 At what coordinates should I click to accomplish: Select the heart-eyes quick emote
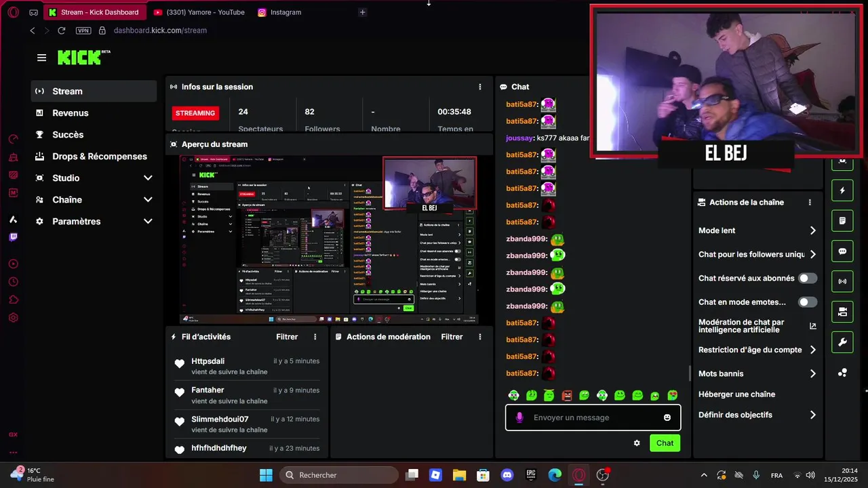673,395
